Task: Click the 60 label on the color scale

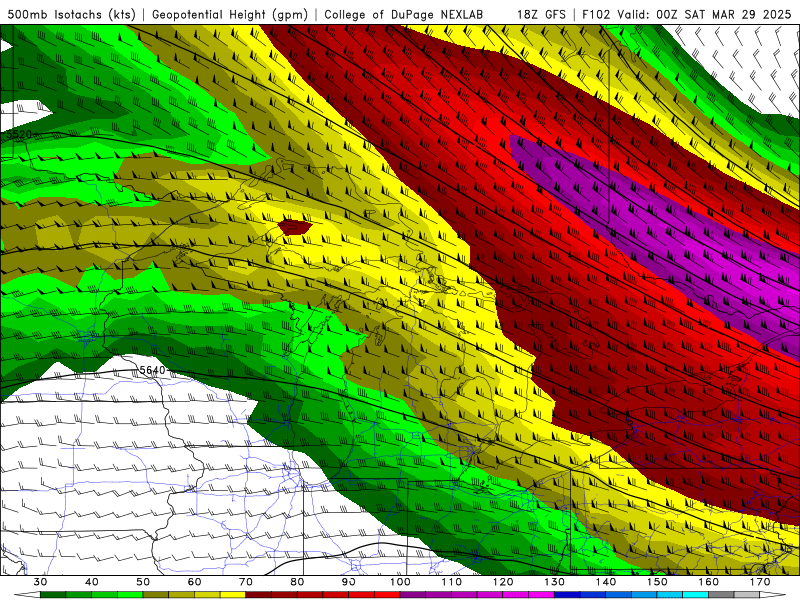Action: 194,582
